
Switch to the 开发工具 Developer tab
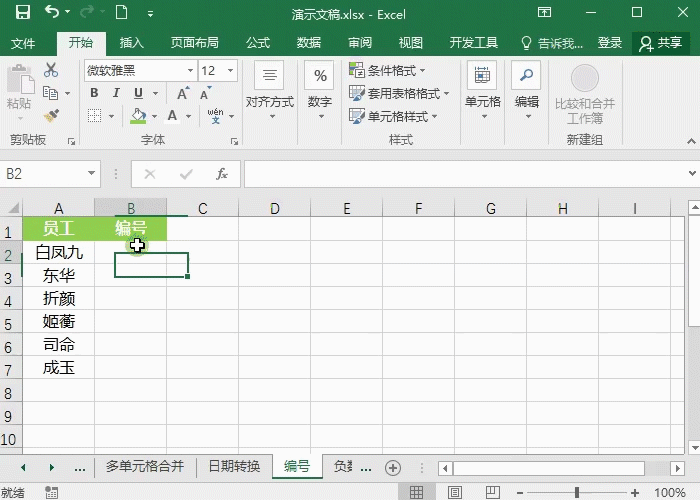(x=474, y=43)
